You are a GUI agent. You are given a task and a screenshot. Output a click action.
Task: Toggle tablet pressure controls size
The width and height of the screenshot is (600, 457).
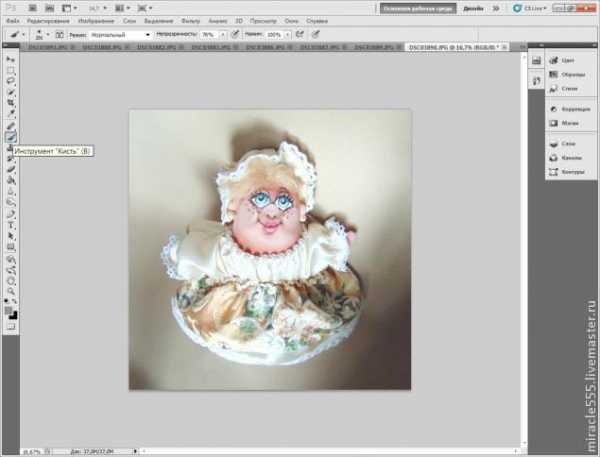point(315,34)
